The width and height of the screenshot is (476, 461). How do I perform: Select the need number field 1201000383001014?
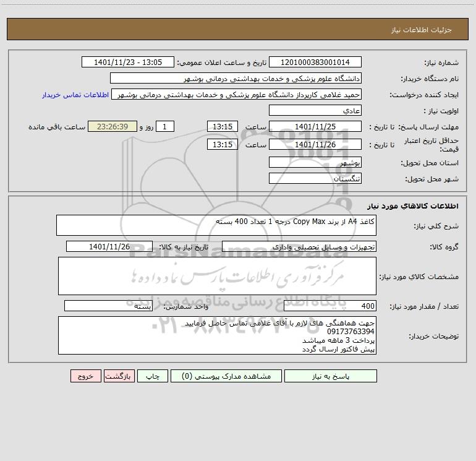315,62
